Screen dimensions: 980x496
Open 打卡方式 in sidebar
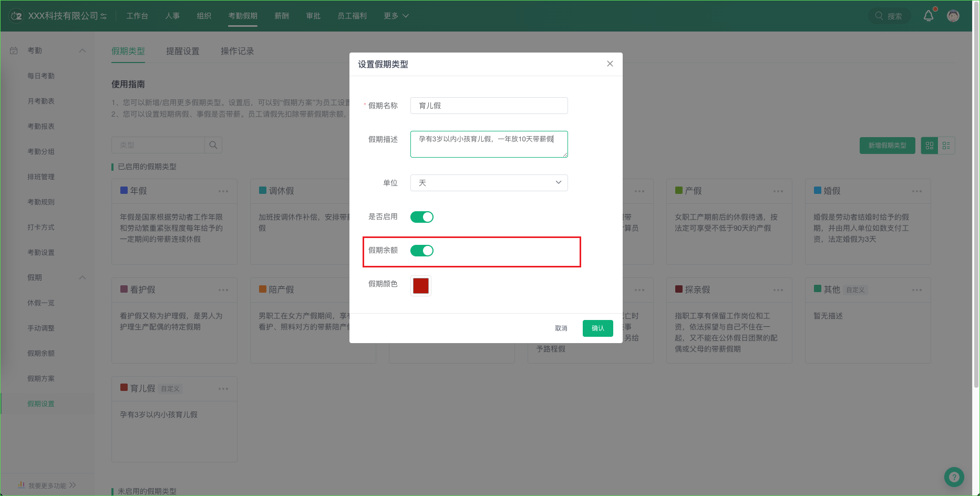[x=41, y=227]
